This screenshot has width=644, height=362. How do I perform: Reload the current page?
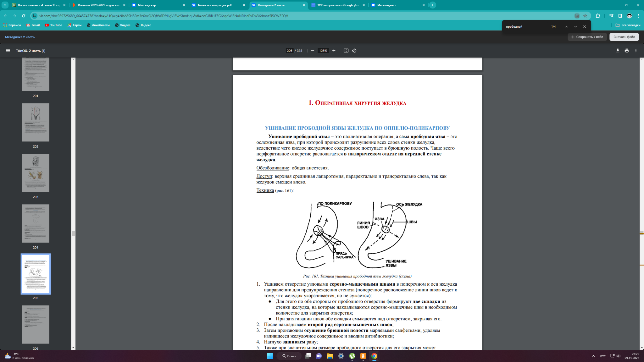click(24, 16)
